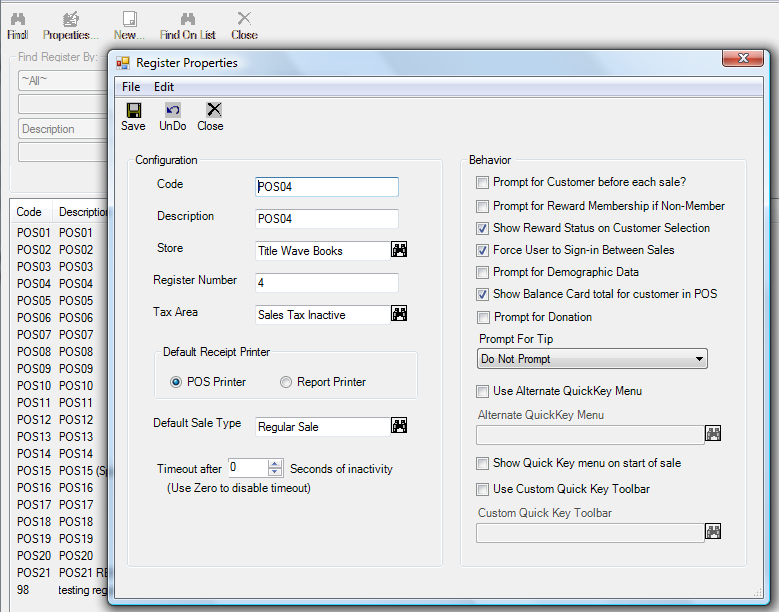
Task: Select the Report Printer radio button
Action: pyautogui.click(x=286, y=382)
